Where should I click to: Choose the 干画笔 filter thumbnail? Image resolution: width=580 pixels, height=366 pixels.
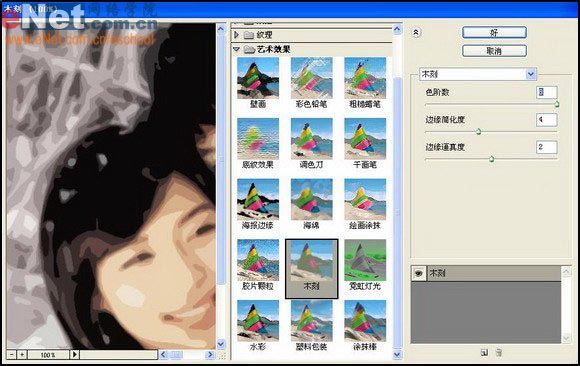pyautogui.click(x=365, y=139)
